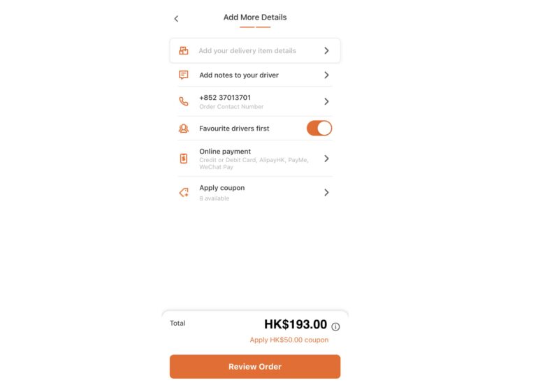Click the favourite drivers icon
The image size is (559, 392).
(x=184, y=129)
